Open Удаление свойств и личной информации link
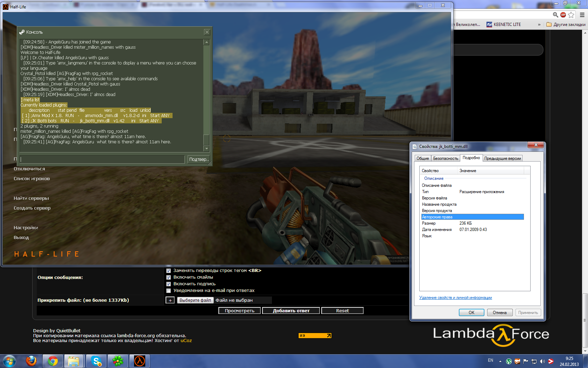588x368 pixels. (x=455, y=298)
